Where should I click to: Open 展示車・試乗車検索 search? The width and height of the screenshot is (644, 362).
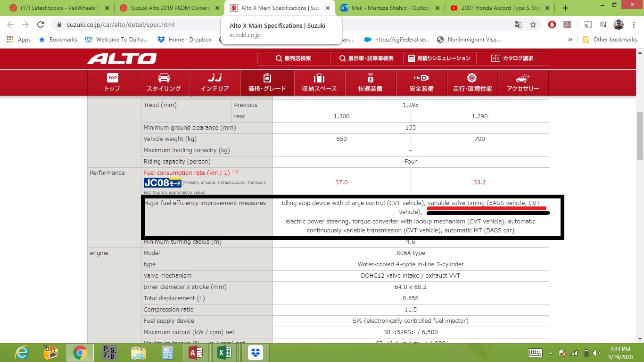(x=366, y=58)
